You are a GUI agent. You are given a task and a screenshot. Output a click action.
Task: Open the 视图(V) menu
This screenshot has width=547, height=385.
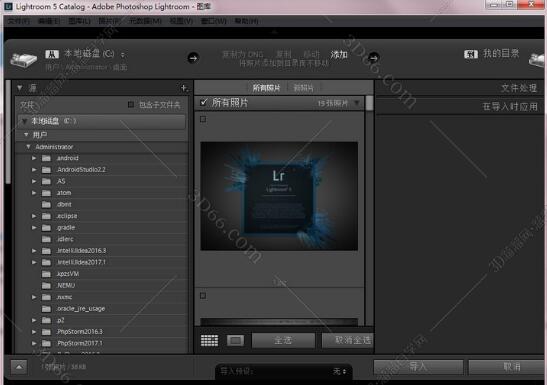181,21
